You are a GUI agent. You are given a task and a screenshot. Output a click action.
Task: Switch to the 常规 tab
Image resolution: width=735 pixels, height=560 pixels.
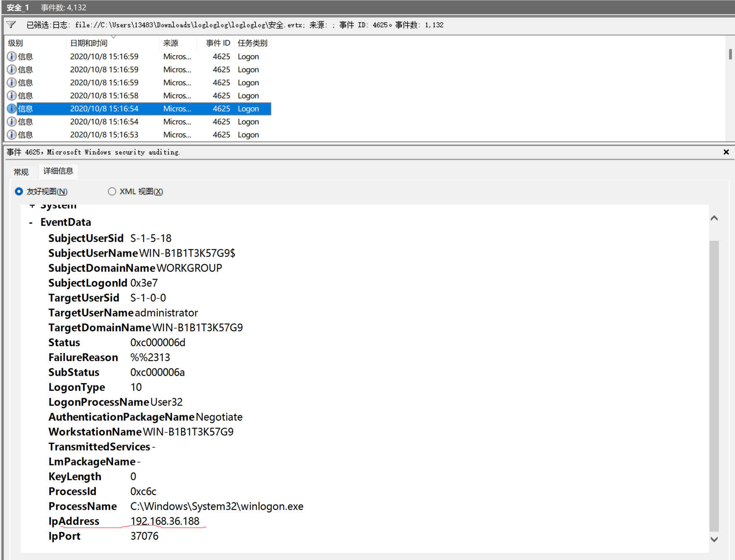21,172
